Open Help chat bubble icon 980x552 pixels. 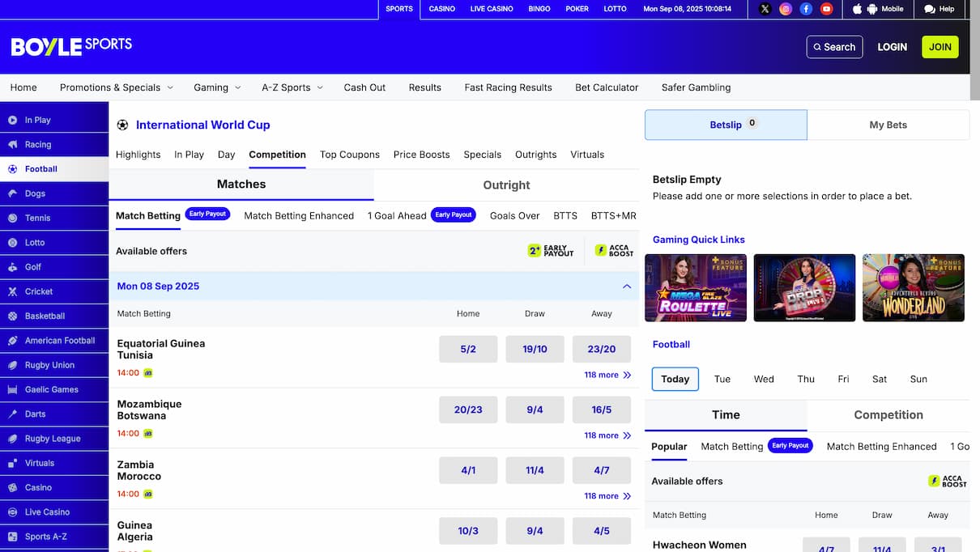tap(929, 9)
